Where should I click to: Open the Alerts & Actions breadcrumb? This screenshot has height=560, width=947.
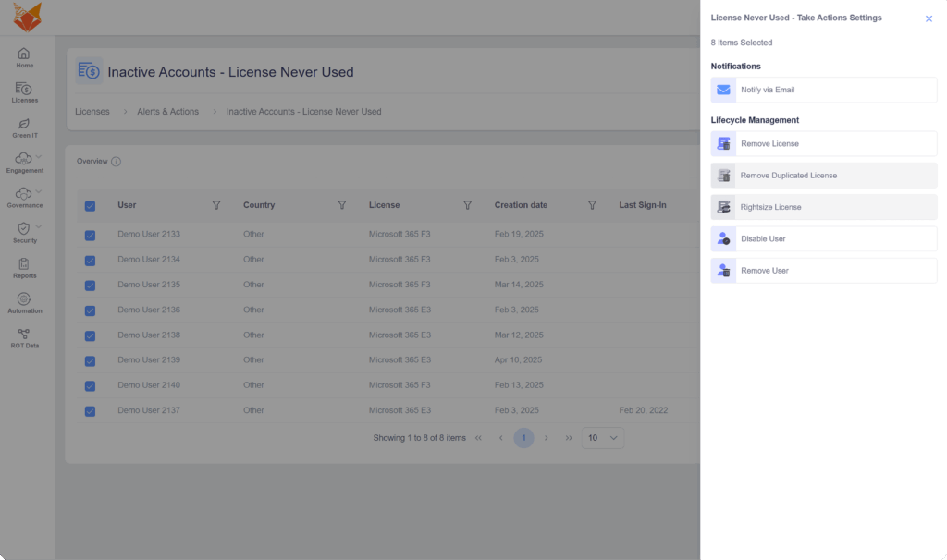coord(167,111)
